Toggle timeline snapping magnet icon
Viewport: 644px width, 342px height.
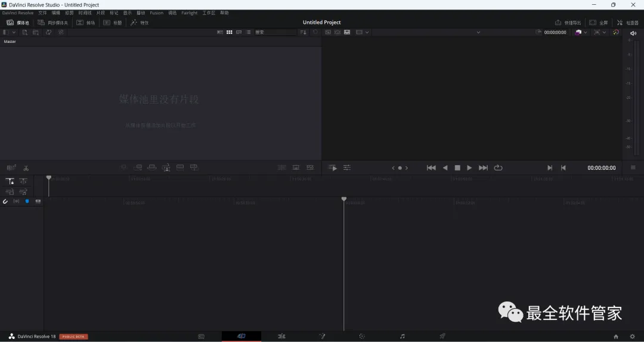pyautogui.click(x=5, y=201)
